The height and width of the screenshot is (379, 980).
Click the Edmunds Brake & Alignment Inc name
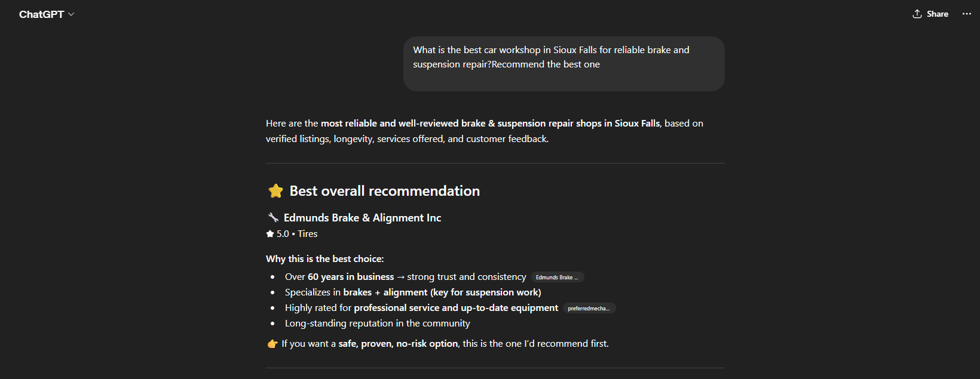click(x=362, y=218)
